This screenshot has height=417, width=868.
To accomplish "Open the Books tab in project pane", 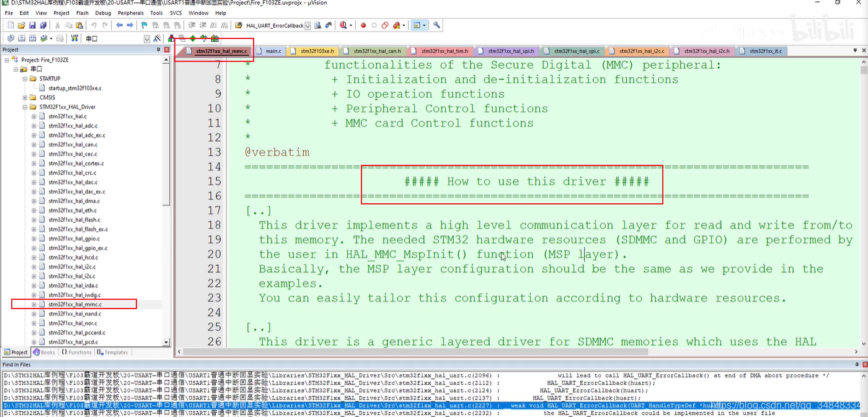I will [45, 352].
